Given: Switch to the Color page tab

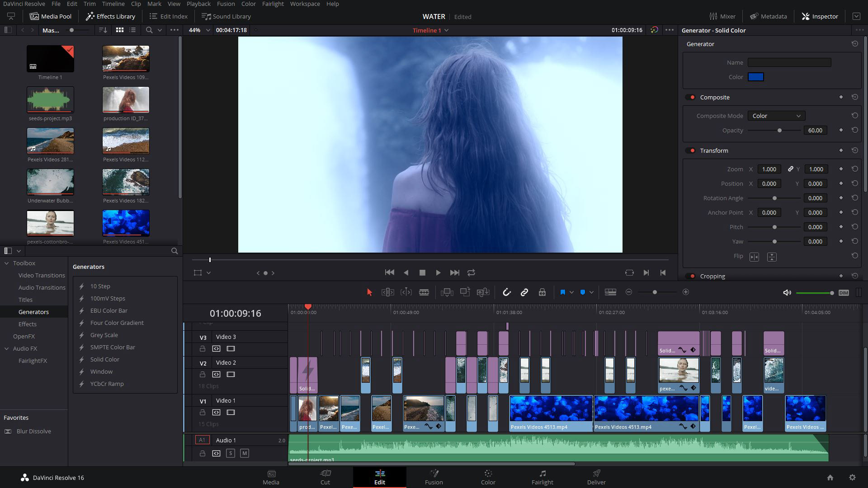Looking at the screenshot, I should pos(488,477).
